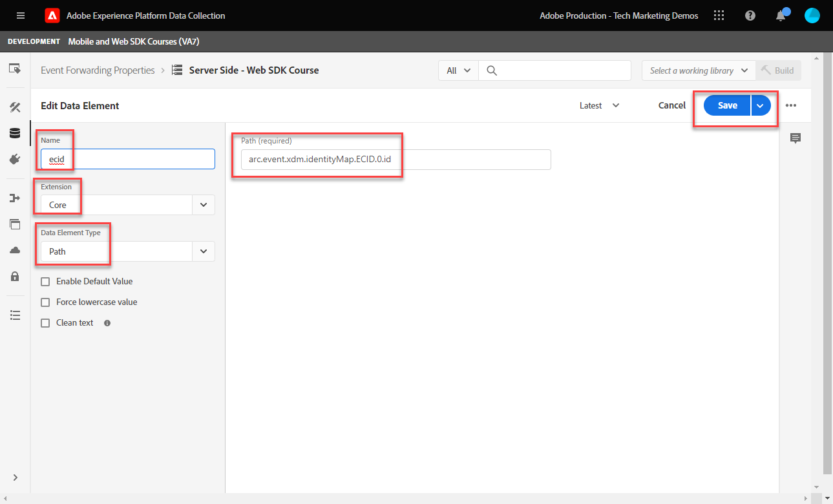Save the data element
Screen dimensions: 833x504
tap(727, 105)
